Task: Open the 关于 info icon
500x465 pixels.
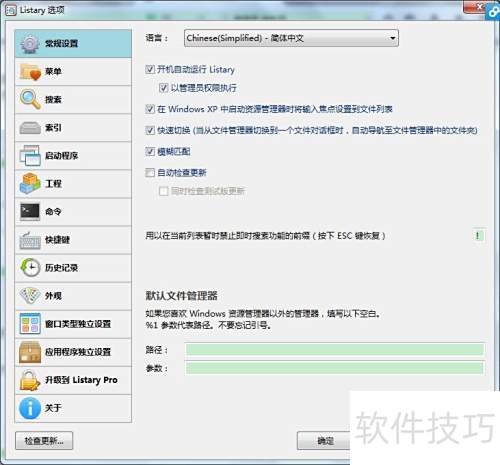Action: [30, 408]
